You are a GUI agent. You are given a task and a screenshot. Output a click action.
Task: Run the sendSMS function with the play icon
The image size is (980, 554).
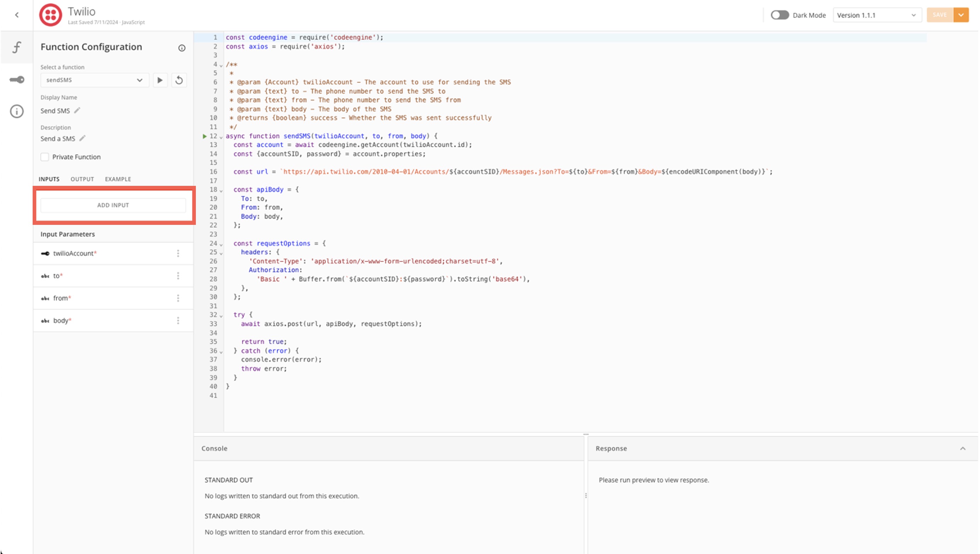[160, 80]
